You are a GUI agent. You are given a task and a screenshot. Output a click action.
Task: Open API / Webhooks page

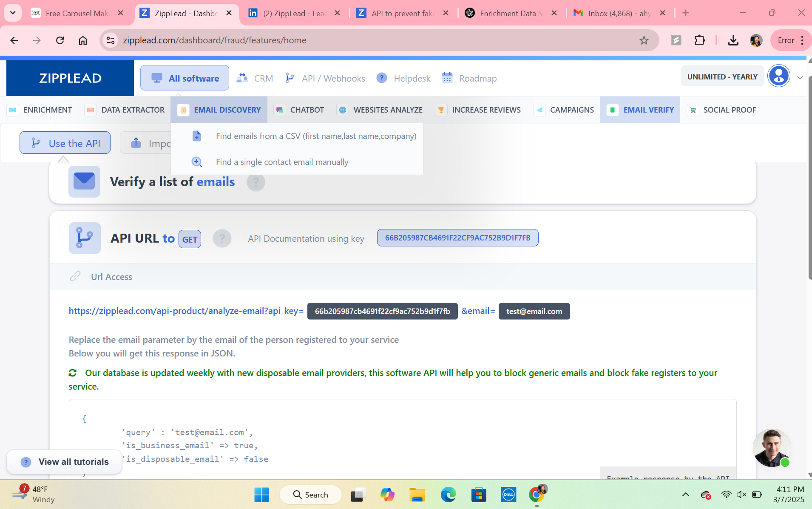click(x=325, y=78)
